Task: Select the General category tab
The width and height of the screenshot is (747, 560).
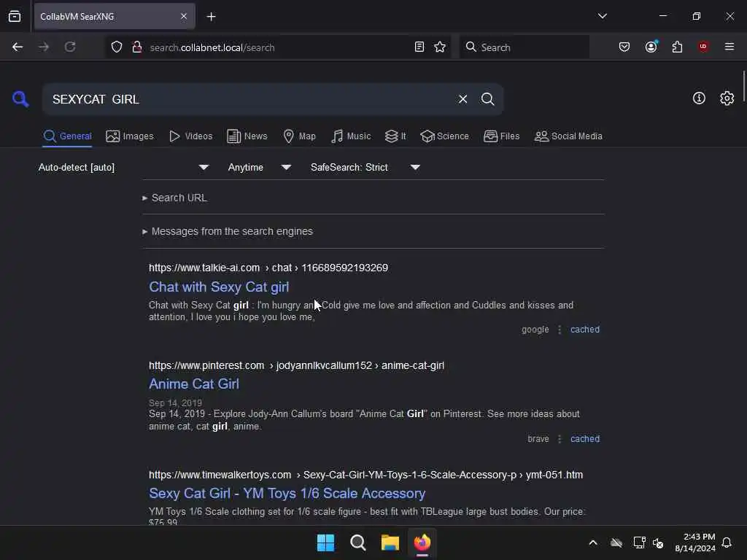Action: click(x=67, y=136)
